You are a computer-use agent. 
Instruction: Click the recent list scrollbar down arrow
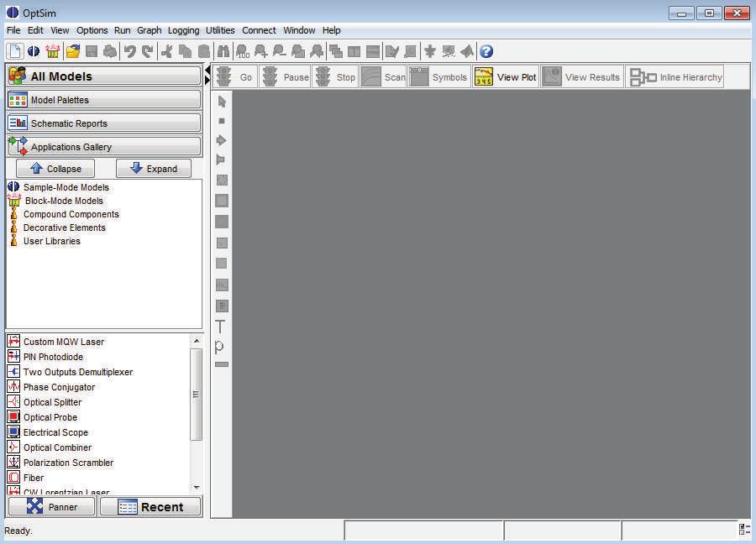(x=197, y=487)
